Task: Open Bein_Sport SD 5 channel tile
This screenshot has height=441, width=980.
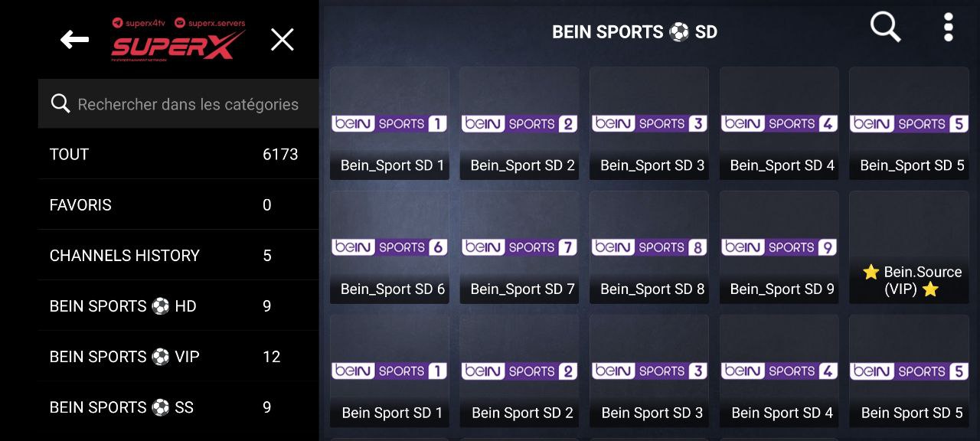Action: pos(909,123)
